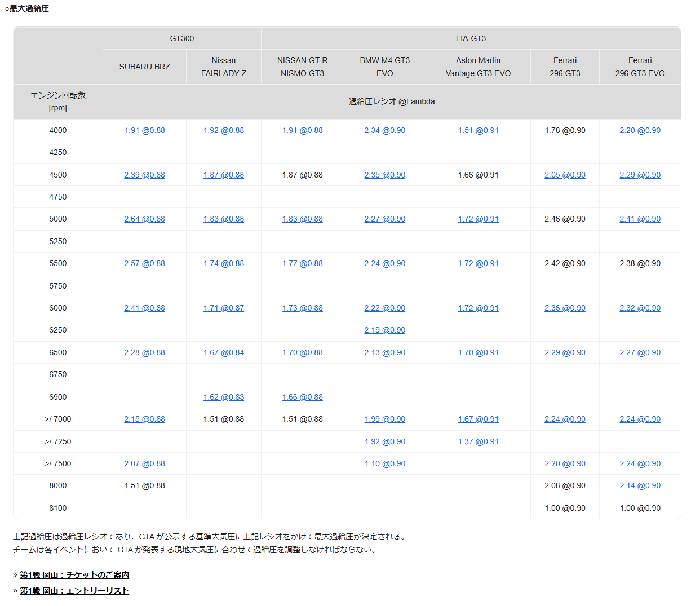700x606 pixels.
Task: Select the 2.38 @0.90 Ferrari EVO cell
Action: click(x=640, y=263)
